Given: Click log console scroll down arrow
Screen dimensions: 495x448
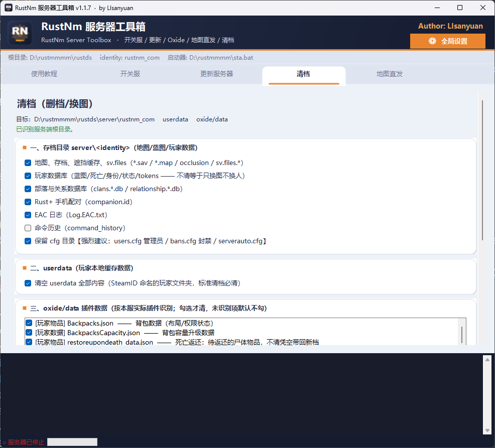Looking at the screenshot, I should click(487, 430).
